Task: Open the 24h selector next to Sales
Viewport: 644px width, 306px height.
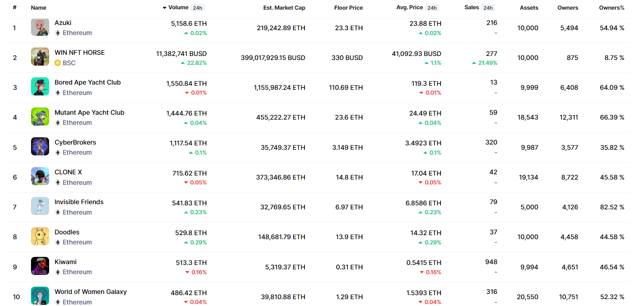Action: pos(488,8)
